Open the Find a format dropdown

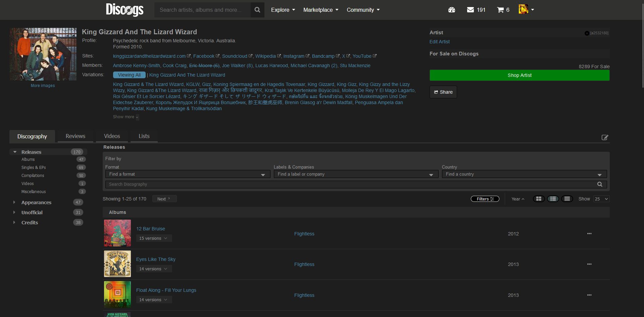188,174
